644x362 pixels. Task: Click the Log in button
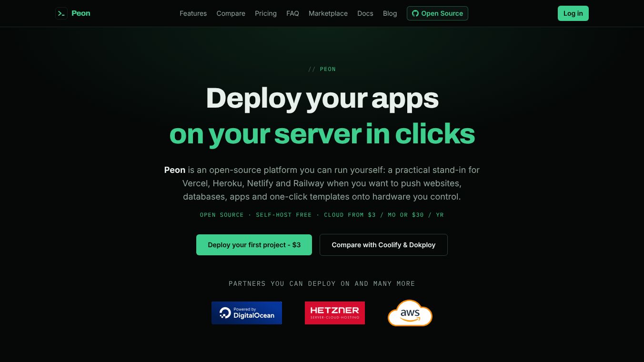coord(573,13)
